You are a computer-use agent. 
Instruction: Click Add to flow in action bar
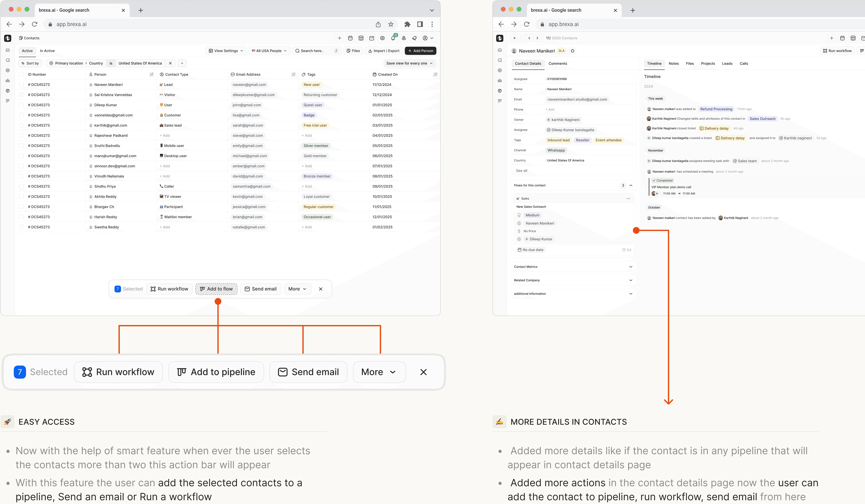216,289
